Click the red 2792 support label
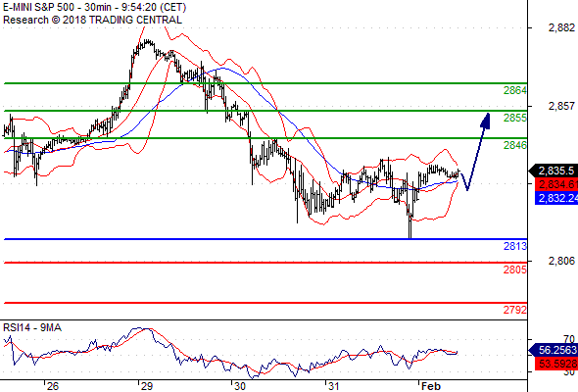This screenshot has height=392, width=578. click(x=515, y=310)
